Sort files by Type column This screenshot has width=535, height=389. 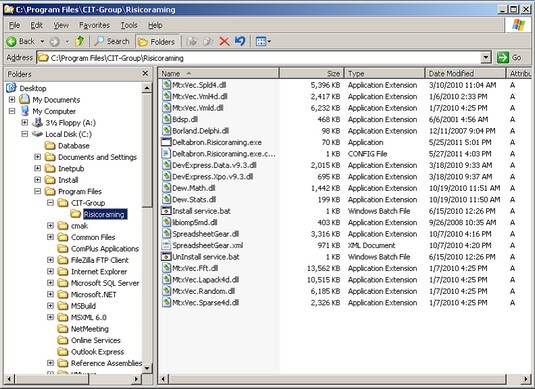click(385, 73)
